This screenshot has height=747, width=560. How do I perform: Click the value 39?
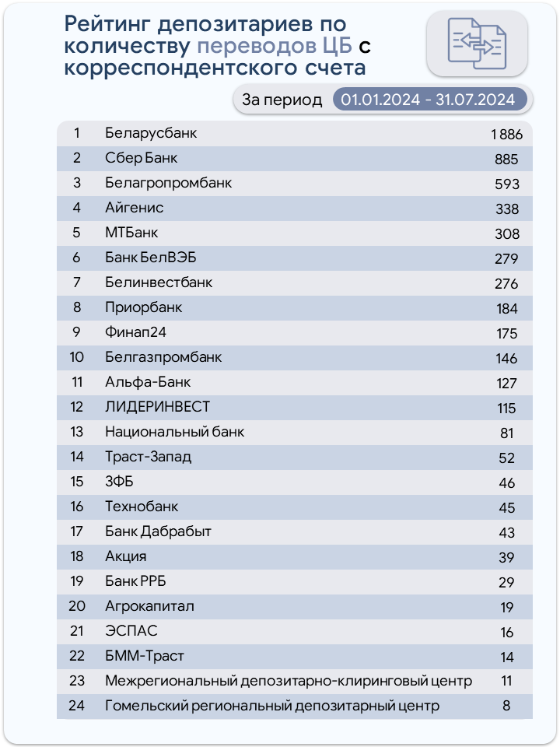pos(506,558)
